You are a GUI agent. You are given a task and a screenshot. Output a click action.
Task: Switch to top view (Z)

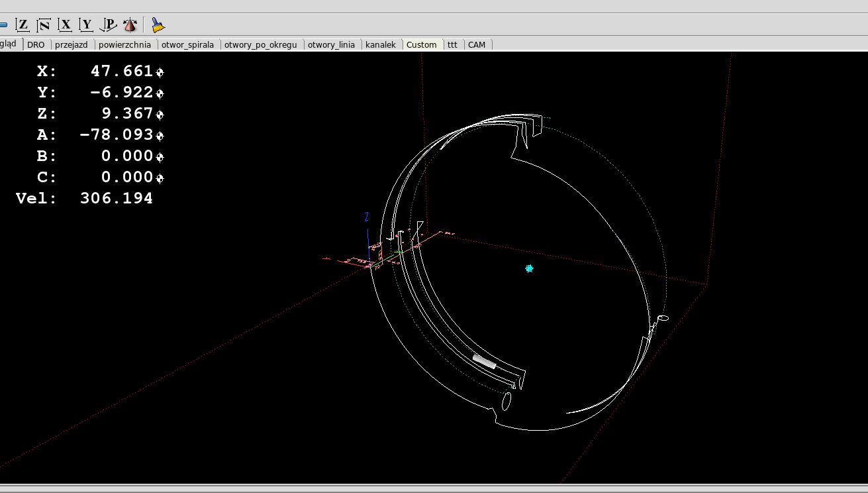23,25
